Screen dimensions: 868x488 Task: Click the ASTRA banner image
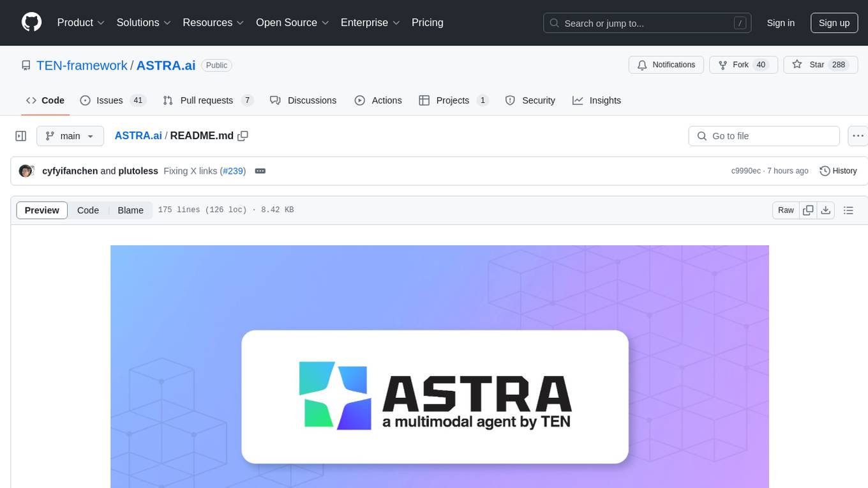[x=440, y=367]
